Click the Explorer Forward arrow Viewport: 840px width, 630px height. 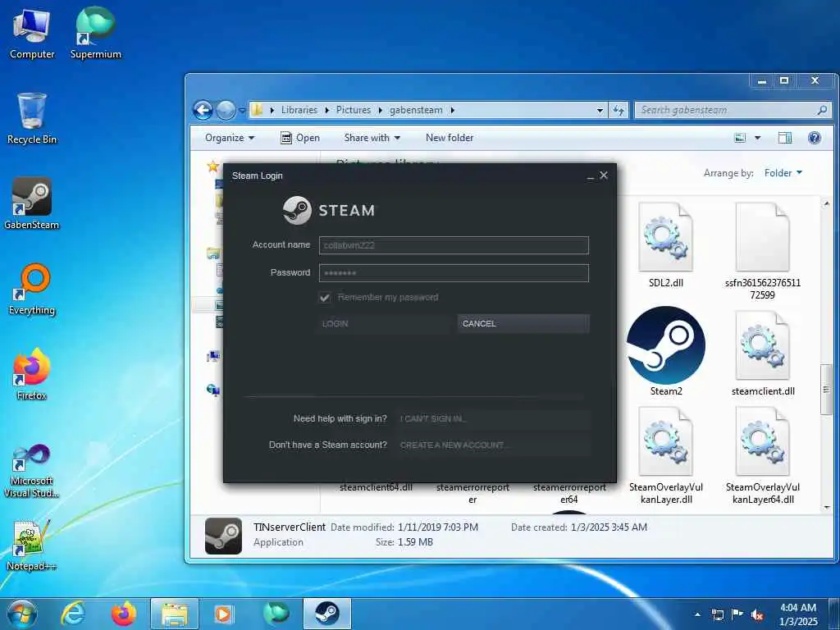[226, 111]
